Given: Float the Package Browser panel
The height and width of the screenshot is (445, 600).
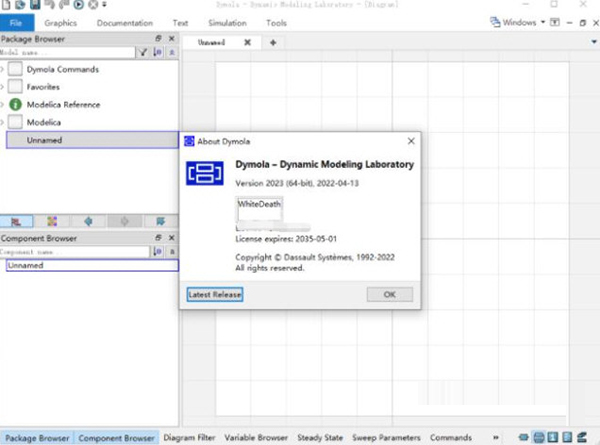Looking at the screenshot, I should point(158,38).
